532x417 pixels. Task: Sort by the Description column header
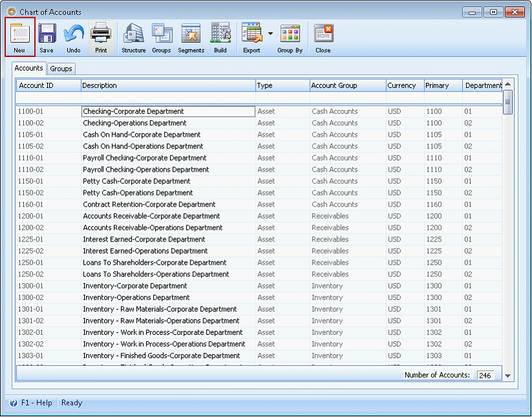click(x=168, y=85)
